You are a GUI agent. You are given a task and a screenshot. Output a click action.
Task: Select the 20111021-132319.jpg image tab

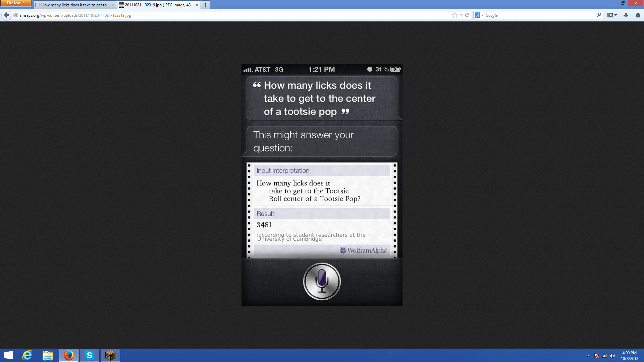coord(159,5)
